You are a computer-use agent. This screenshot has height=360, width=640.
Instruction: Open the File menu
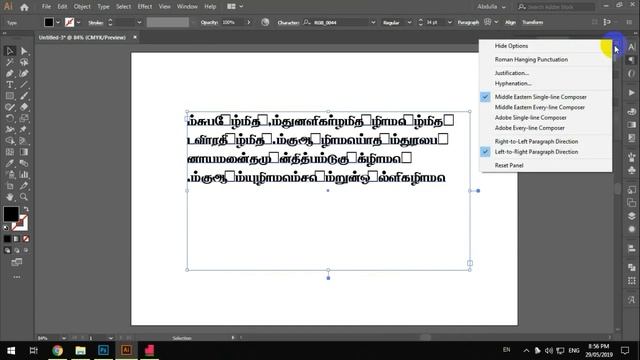pos(47,7)
